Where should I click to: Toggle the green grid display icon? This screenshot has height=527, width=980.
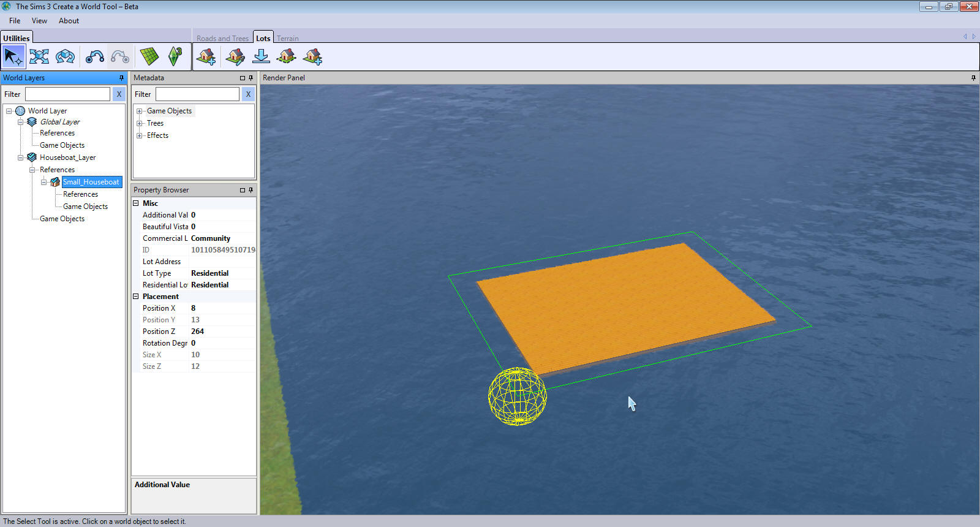click(149, 57)
